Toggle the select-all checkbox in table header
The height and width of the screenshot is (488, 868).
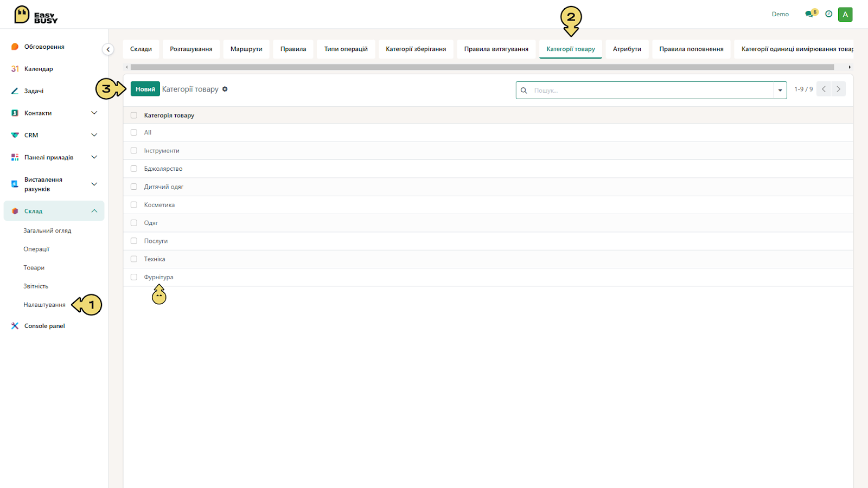pyautogui.click(x=134, y=115)
